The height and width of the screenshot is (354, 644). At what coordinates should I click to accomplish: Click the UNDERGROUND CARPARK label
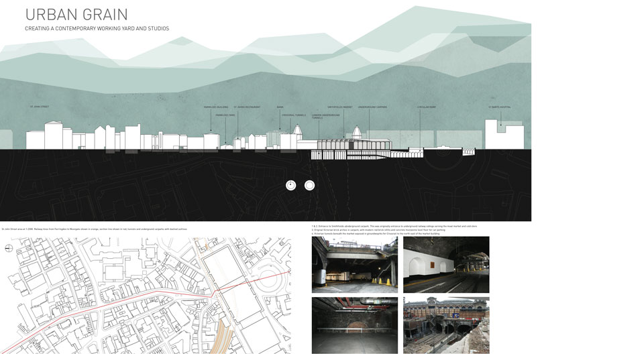tap(372, 107)
